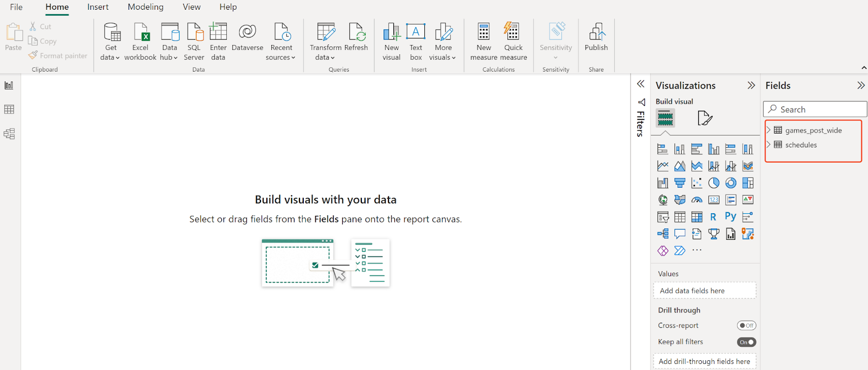Select the map globe visual
The height and width of the screenshot is (370, 868).
(662, 200)
